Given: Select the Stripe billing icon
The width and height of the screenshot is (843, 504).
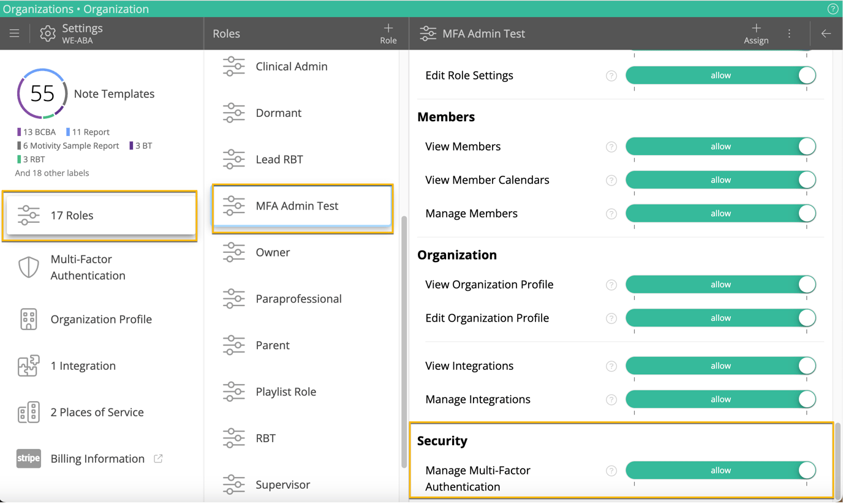Looking at the screenshot, I should (x=28, y=459).
